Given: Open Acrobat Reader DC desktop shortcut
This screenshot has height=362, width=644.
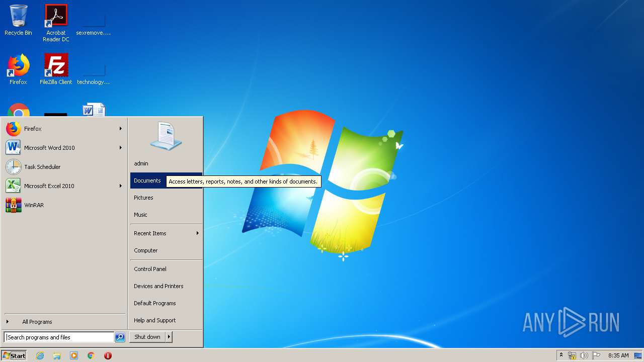Looking at the screenshot, I should (x=56, y=23).
